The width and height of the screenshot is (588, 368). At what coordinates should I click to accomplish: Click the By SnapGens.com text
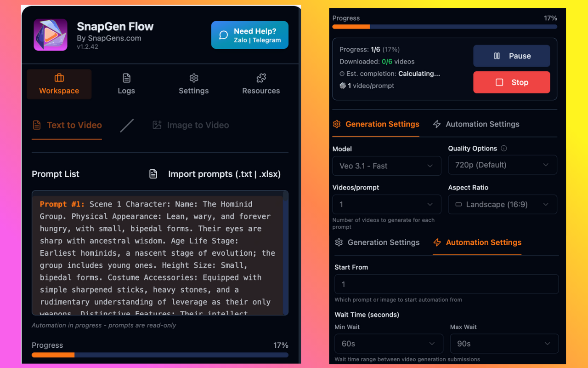coord(109,38)
